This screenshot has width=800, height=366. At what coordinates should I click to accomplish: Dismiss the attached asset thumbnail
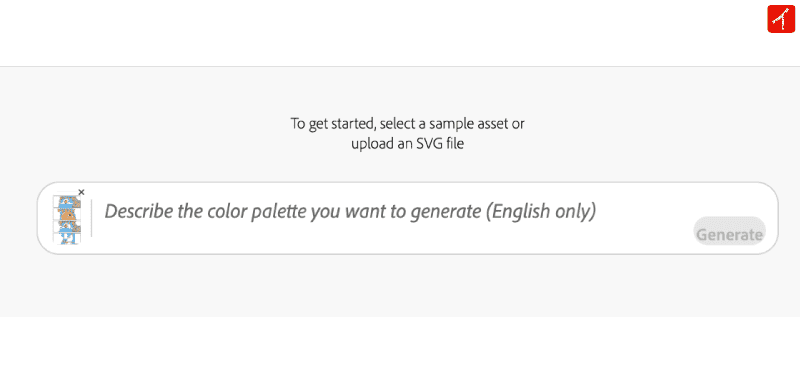pyautogui.click(x=81, y=192)
